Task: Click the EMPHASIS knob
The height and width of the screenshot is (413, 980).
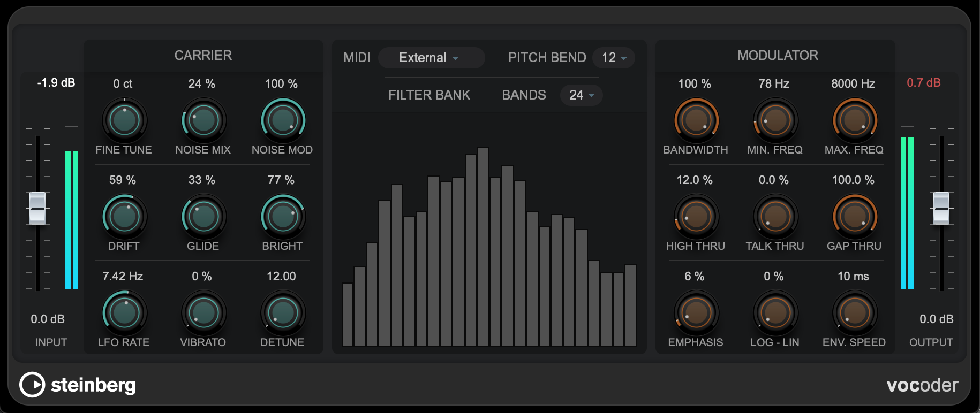Action: (696, 313)
